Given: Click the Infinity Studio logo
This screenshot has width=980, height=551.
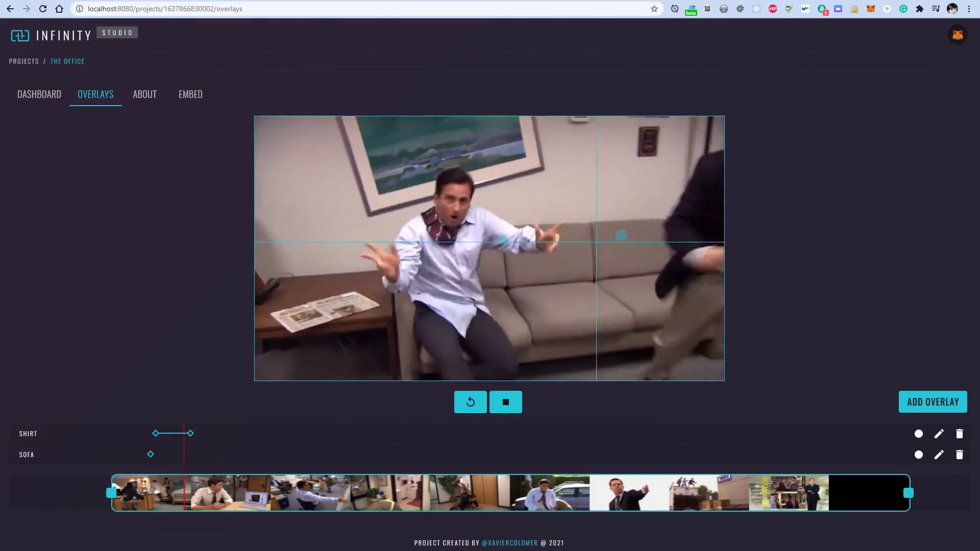Looking at the screenshot, I should coord(51,35).
